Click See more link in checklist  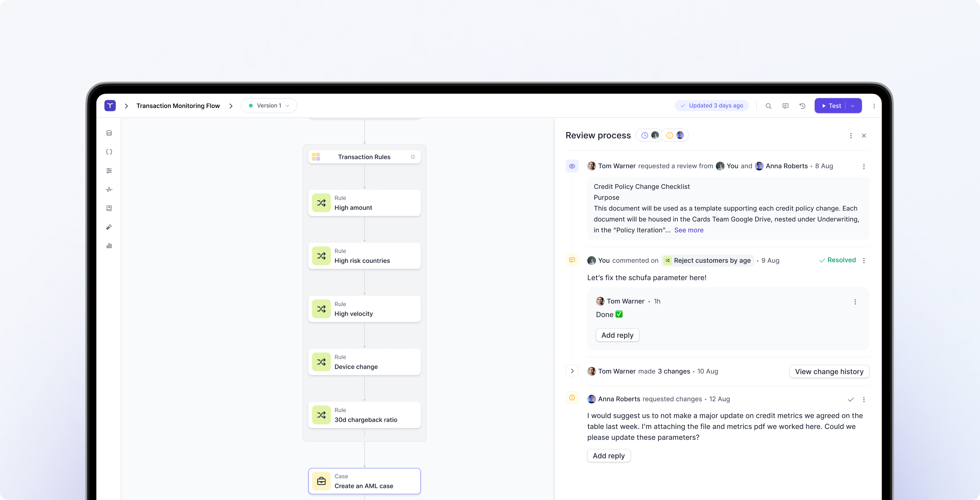[x=689, y=230]
